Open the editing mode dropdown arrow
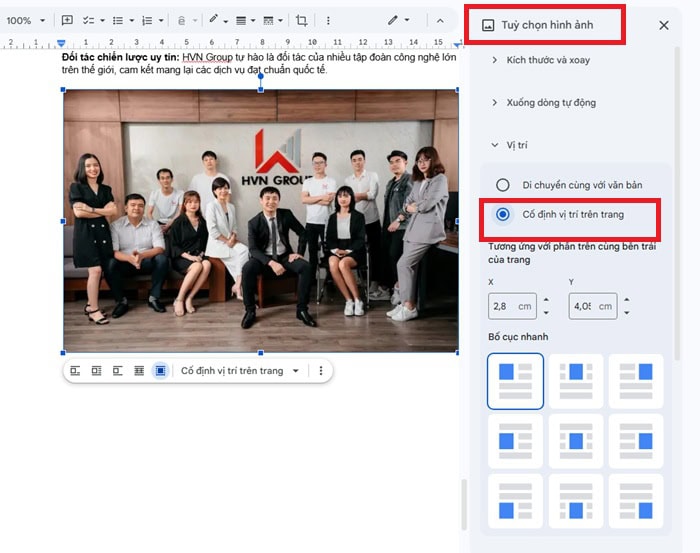This screenshot has height=553, width=700. (407, 20)
